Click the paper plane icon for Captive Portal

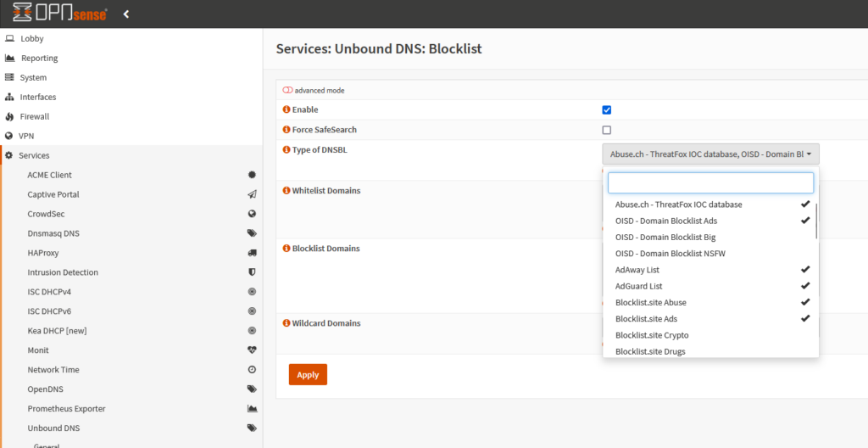coord(252,194)
